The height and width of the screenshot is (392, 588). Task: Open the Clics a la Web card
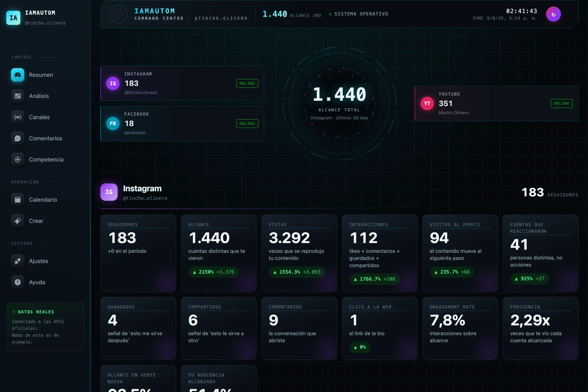click(x=380, y=329)
